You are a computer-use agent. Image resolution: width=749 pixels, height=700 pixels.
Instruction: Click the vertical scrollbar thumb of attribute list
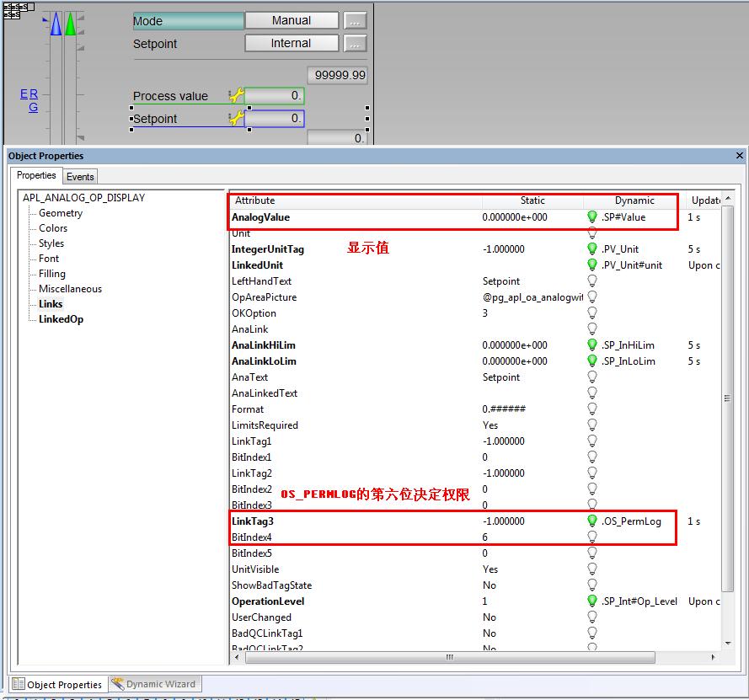(x=727, y=398)
